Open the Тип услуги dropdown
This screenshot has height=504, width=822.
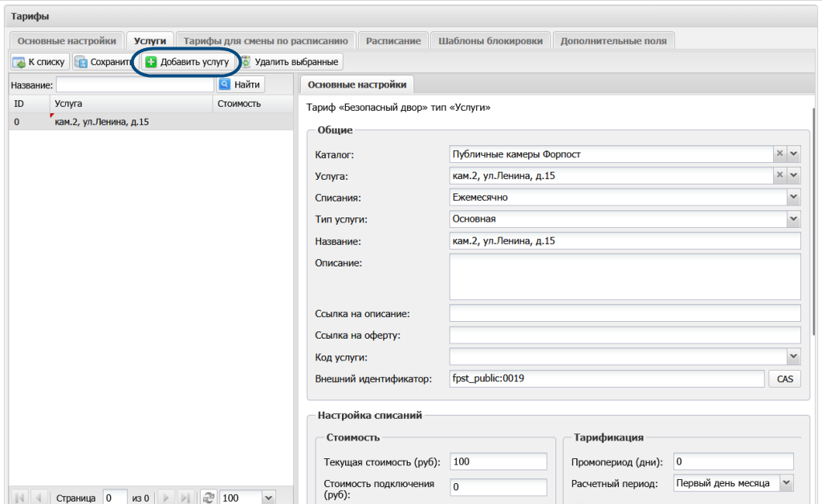tap(794, 219)
